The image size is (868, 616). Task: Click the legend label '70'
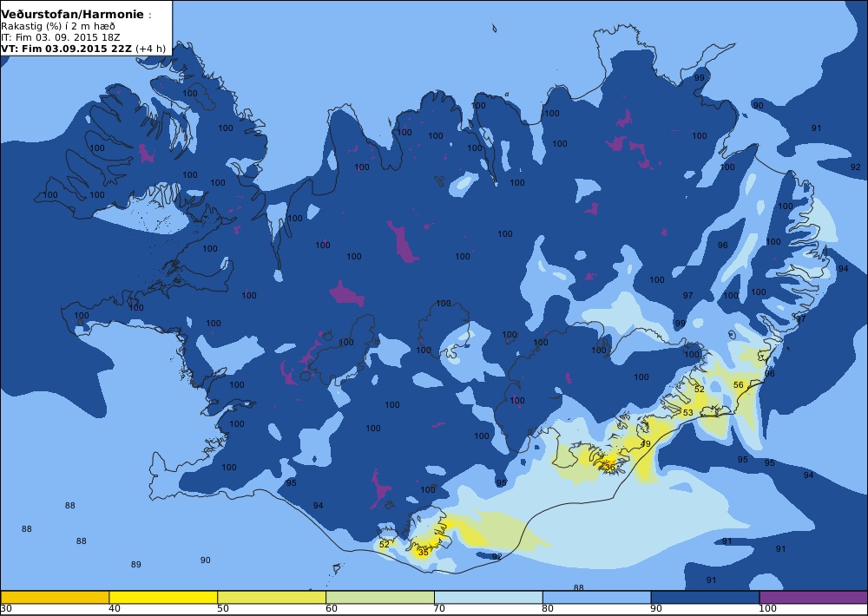(439, 609)
